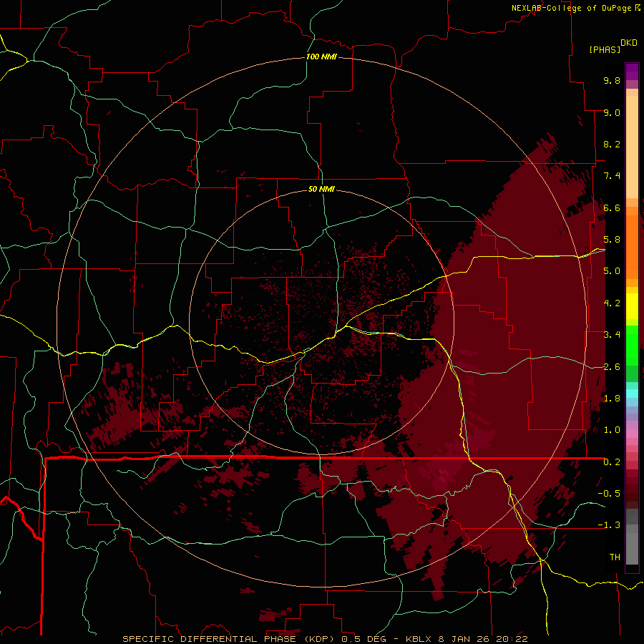644x644 pixels.
Task: Click the 4.2 scale value
Action: tap(612, 303)
